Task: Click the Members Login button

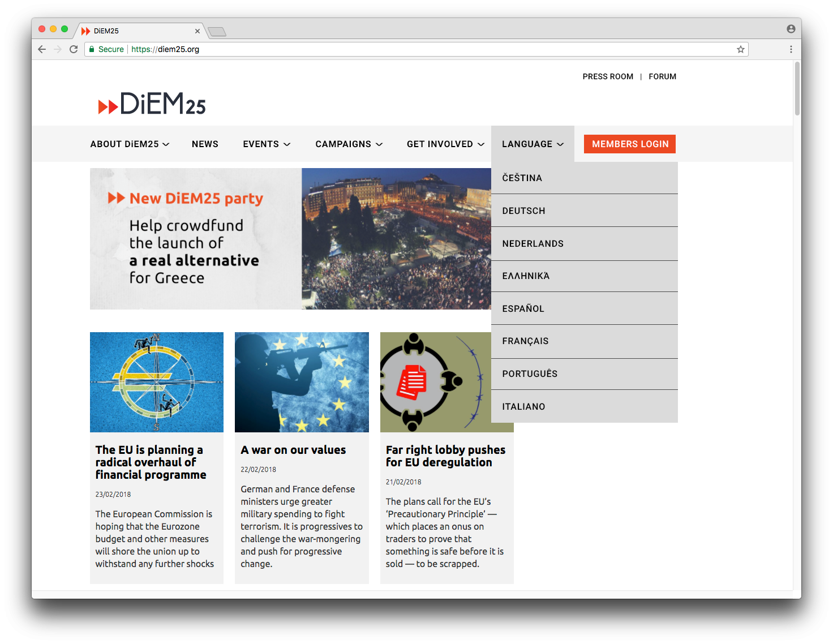Action: pyautogui.click(x=630, y=144)
